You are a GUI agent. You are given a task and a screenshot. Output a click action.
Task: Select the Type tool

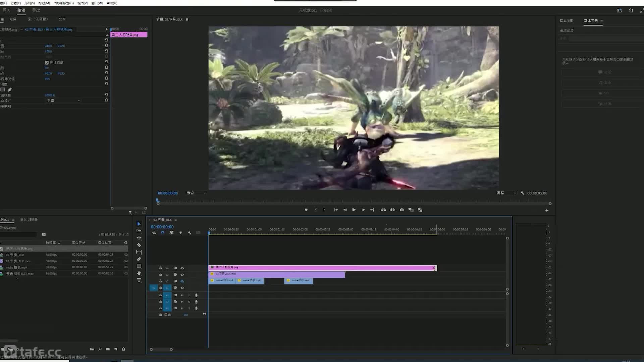point(139,280)
